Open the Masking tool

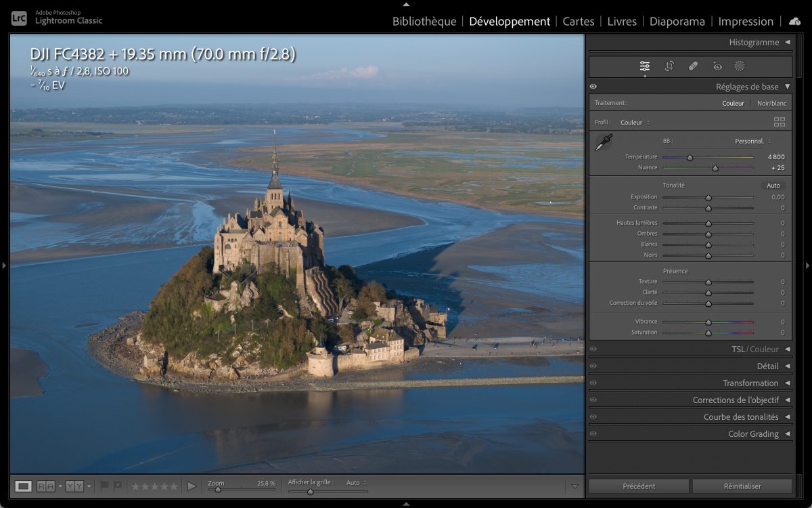tap(740, 66)
